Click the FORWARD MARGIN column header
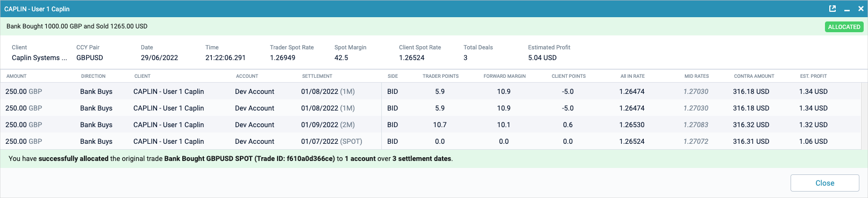Screen dimensions: 868x198 click(504, 76)
